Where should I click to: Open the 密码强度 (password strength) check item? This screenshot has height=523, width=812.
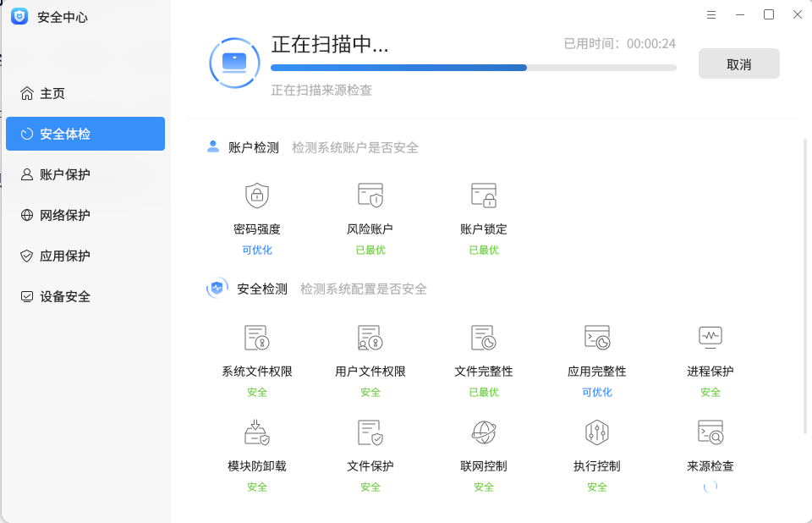click(x=256, y=195)
